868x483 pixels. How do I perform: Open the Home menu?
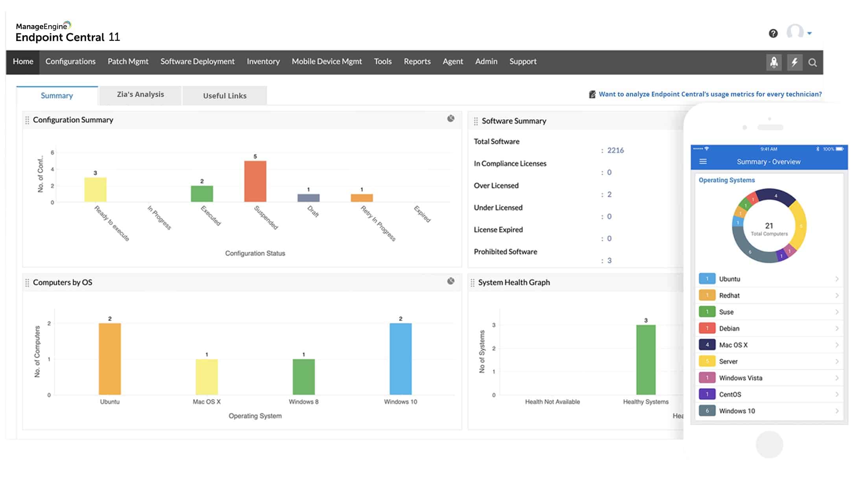tap(23, 62)
